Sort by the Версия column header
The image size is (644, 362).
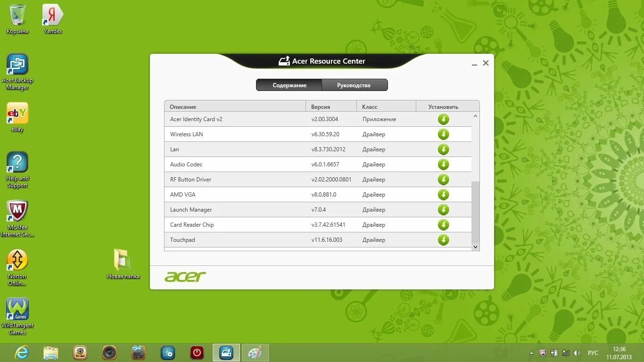(x=331, y=107)
